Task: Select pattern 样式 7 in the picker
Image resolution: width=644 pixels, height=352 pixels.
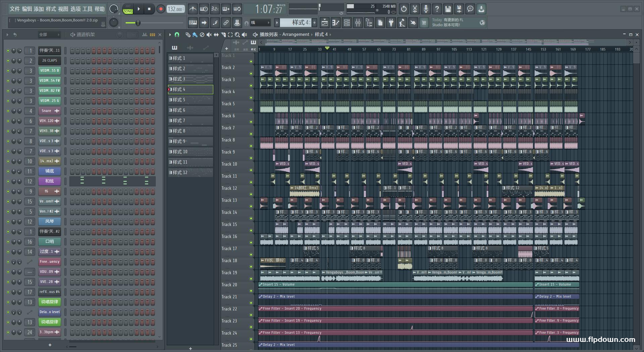Action: point(191,120)
